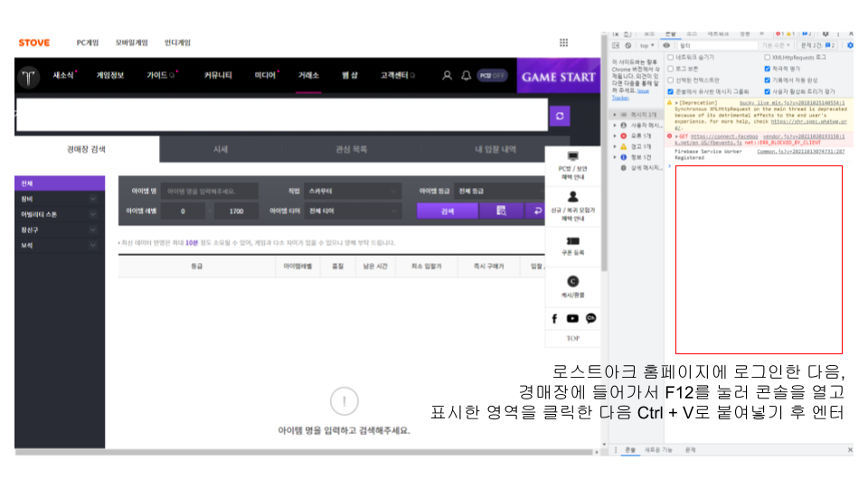The image size is (868, 488).
Task: Check the XMLHttpRequests 로그 checkbox
Action: 768,57
